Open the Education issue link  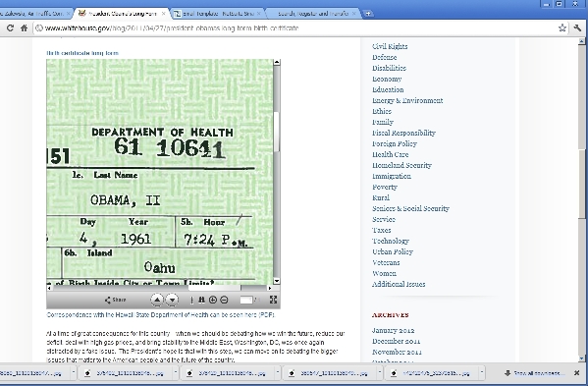coord(388,89)
